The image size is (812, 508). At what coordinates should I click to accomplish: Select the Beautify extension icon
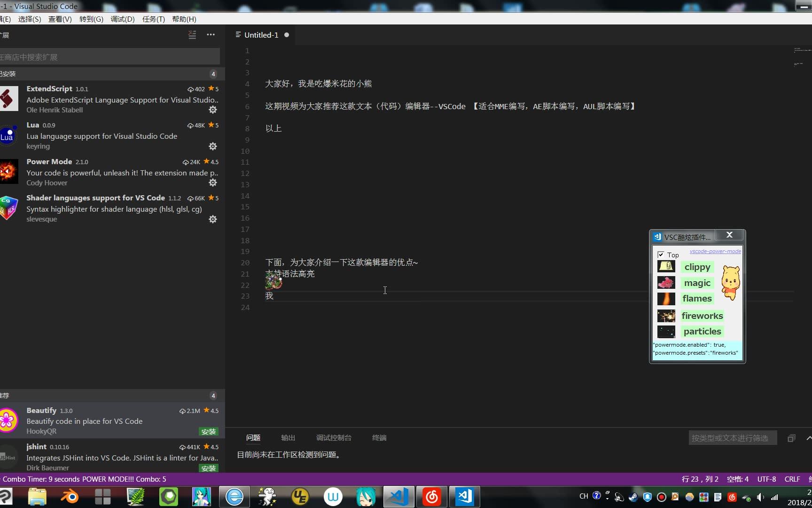9,420
